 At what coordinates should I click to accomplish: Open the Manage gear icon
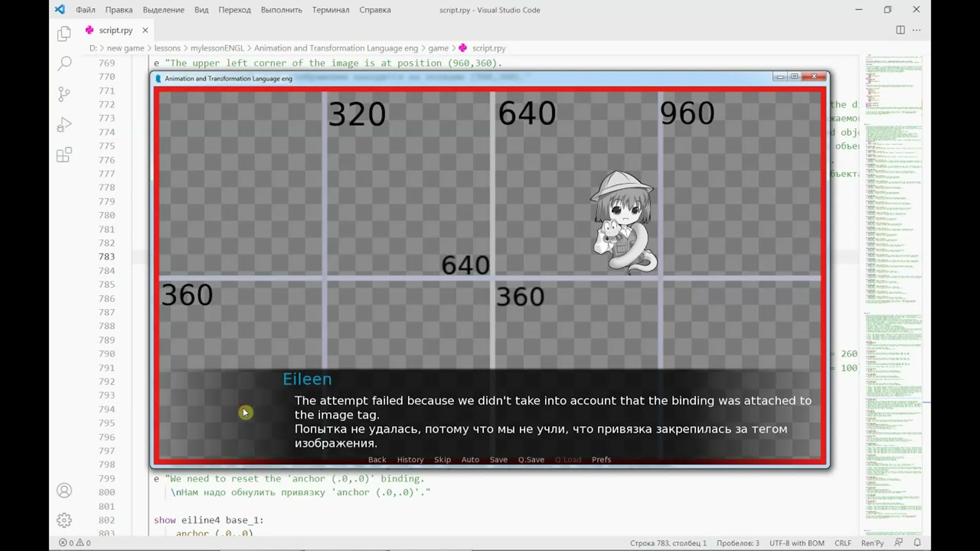tap(64, 520)
